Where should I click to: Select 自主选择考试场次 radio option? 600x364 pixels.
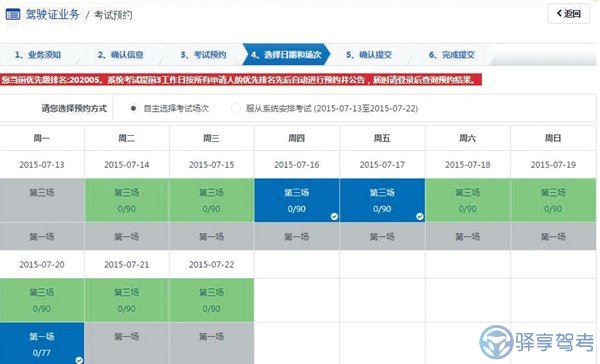133,108
